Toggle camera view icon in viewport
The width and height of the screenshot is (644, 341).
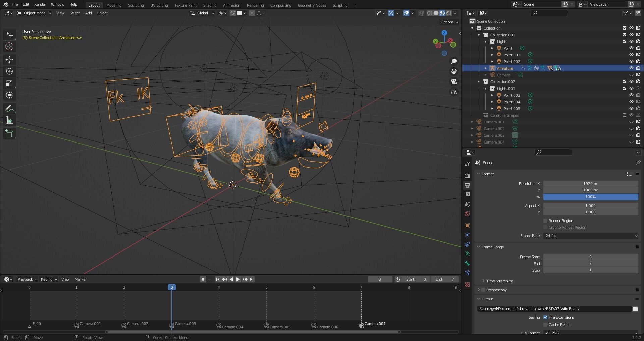pyautogui.click(x=454, y=81)
